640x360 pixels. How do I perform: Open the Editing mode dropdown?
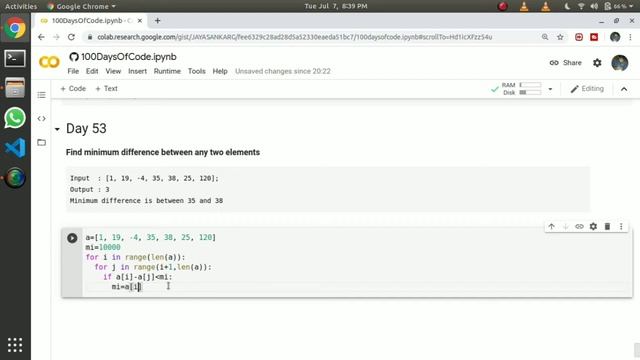click(x=587, y=89)
